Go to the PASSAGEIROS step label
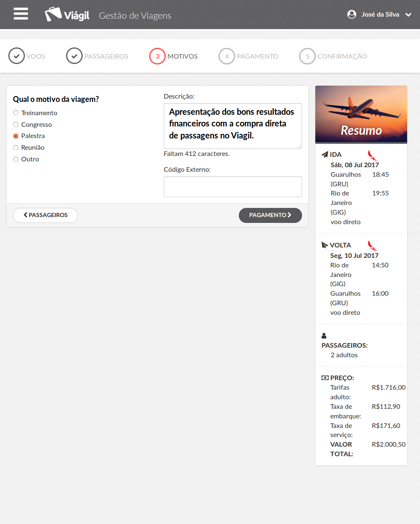 (106, 56)
